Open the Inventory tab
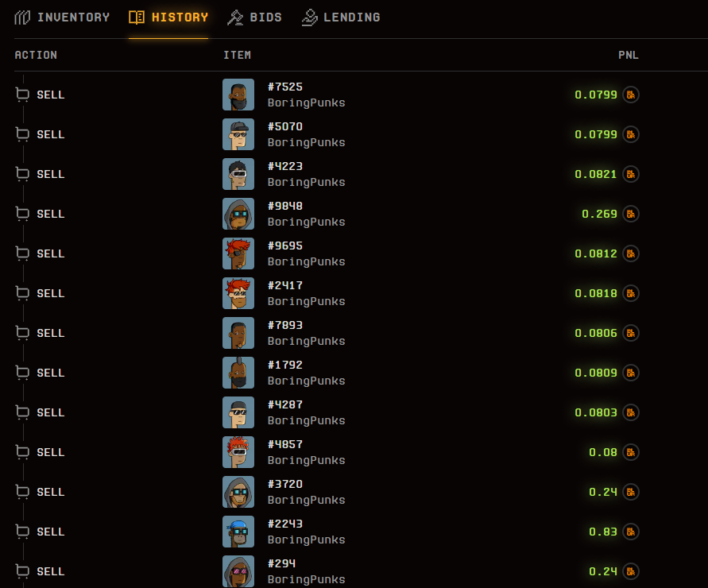Image resolution: width=708 pixels, height=588 pixels. point(62,17)
